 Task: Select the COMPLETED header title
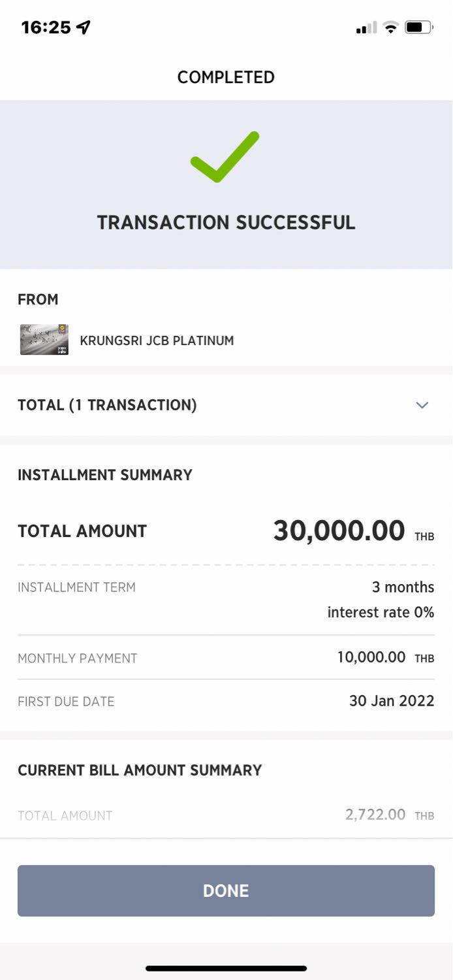pyautogui.click(x=226, y=77)
